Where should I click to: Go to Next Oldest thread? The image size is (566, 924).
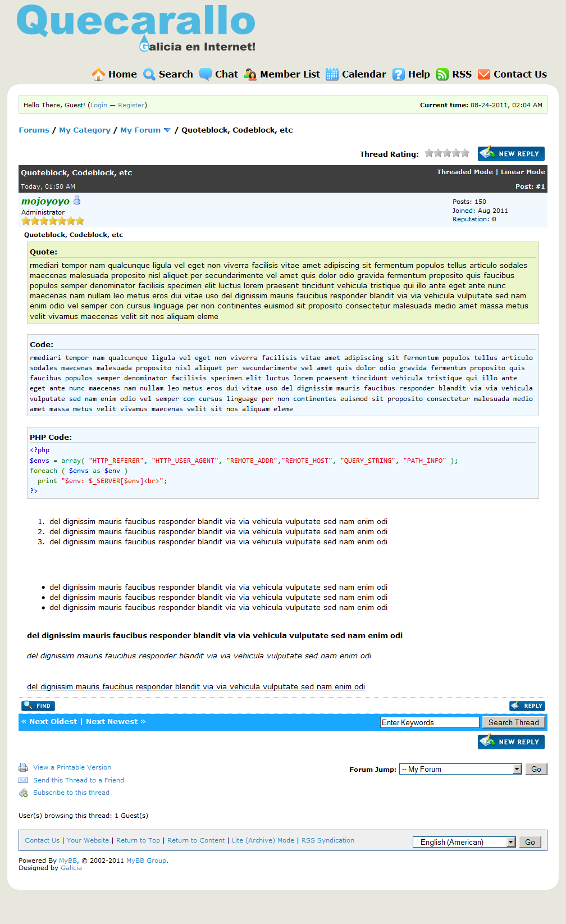tap(53, 722)
